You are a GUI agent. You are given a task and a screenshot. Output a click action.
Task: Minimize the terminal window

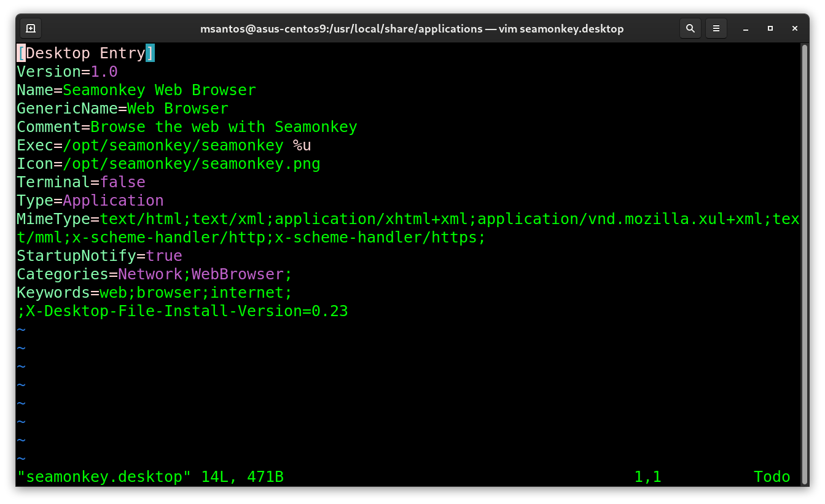(745, 29)
